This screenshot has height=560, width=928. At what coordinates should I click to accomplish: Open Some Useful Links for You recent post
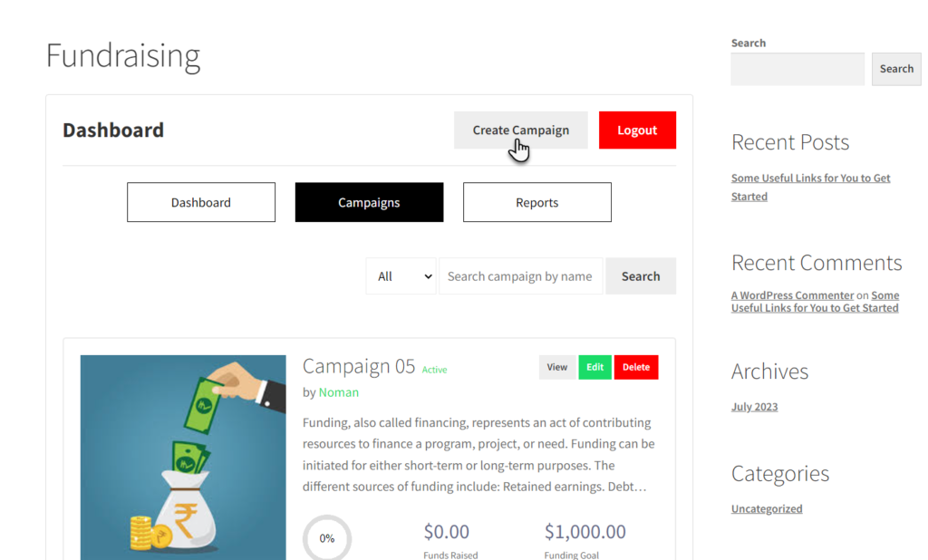point(810,187)
